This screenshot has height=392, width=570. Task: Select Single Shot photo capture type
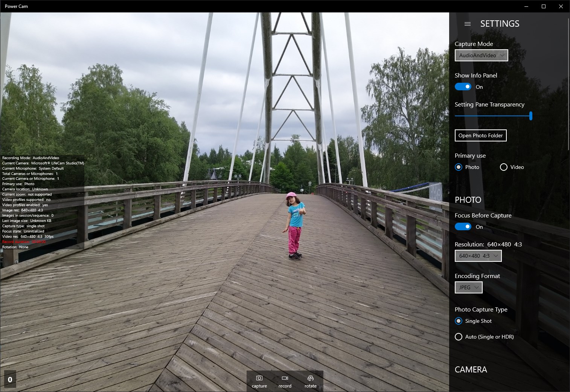tap(458, 321)
